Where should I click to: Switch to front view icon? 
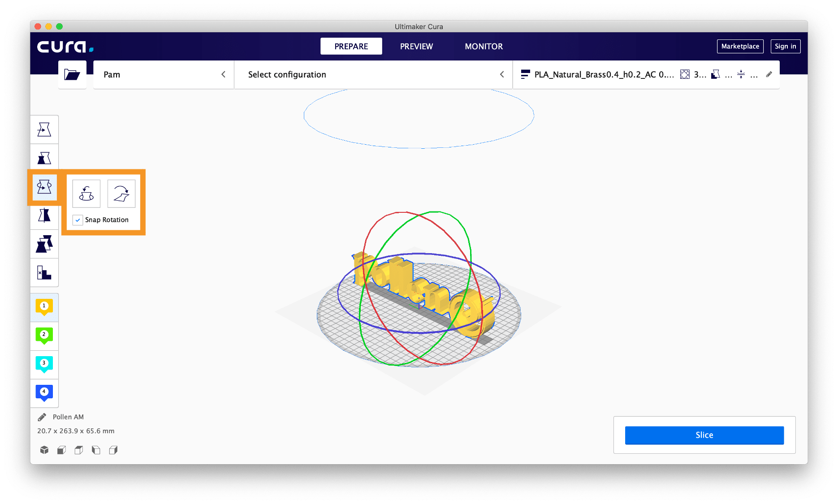point(61,450)
